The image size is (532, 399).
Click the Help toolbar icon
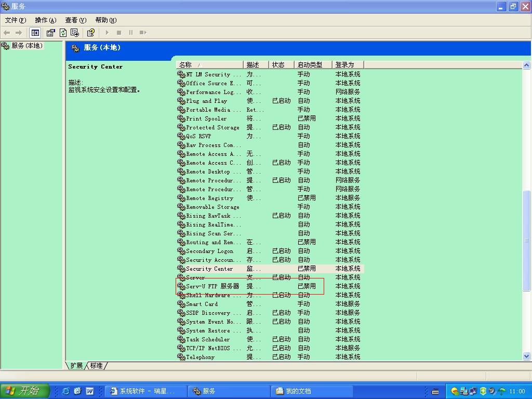pos(90,33)
